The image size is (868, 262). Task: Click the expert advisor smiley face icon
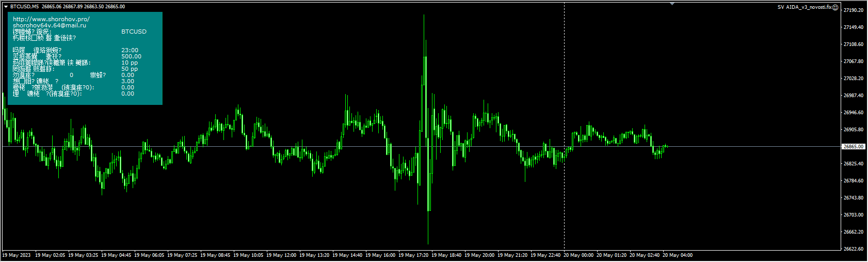click(x=835, y=7)
